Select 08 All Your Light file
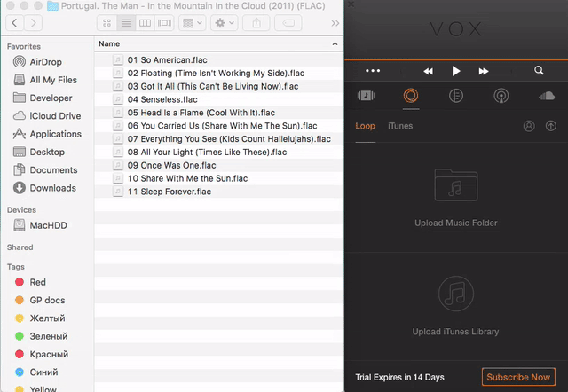568x392 pixels. pos(219,152)
